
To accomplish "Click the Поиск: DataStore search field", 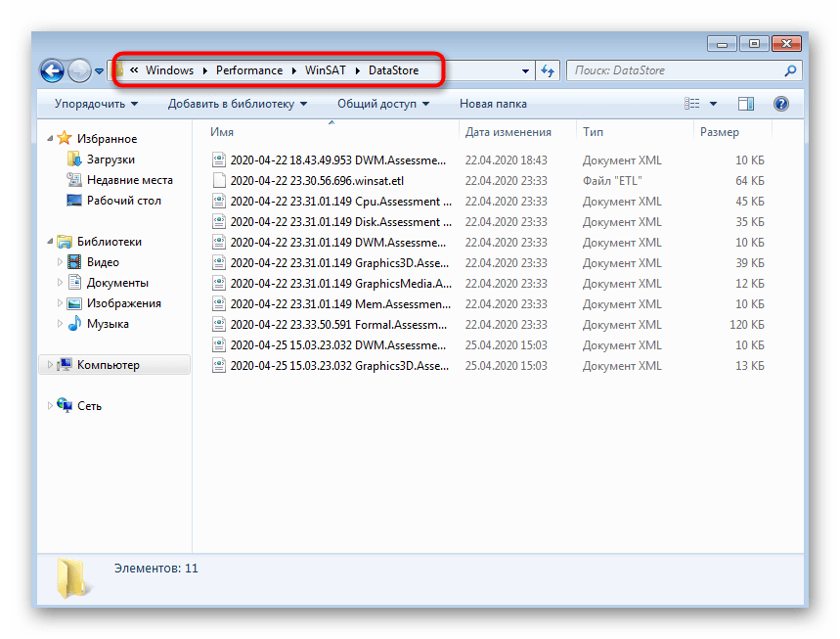I will pyautogui.click(x=675, y=70).
